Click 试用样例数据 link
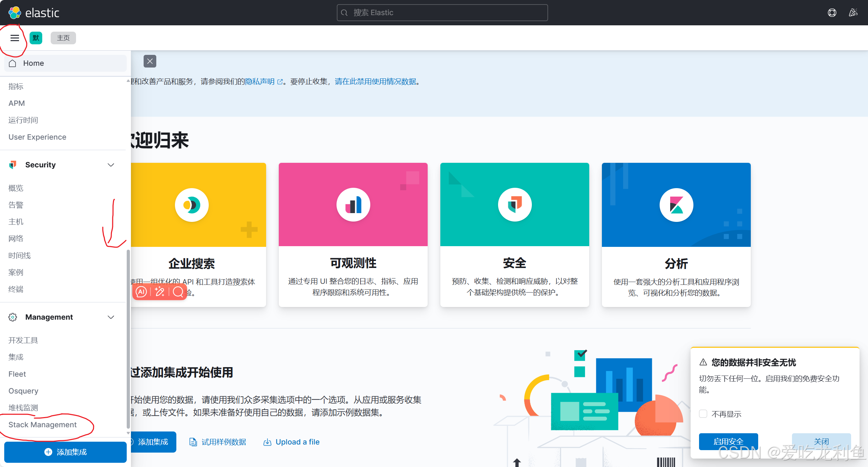Image resolution: width=868 pixels, height=467 pixels. point(218,442)
